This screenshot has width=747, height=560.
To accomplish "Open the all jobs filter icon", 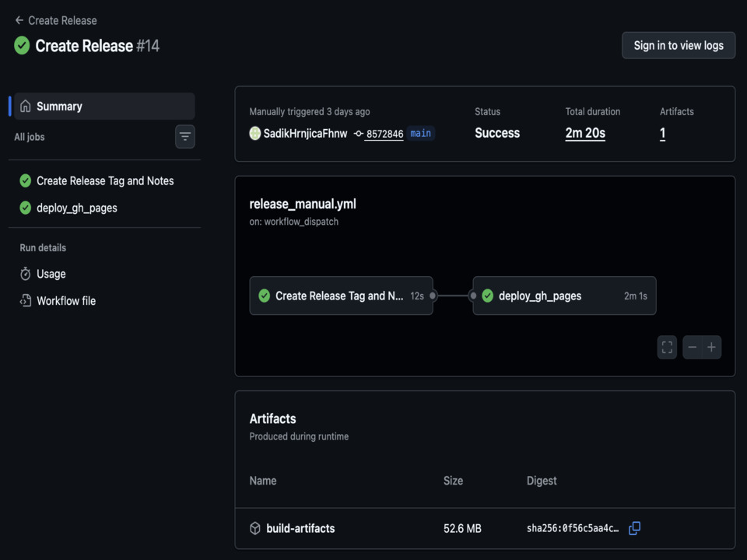I will tap(185, 137).
